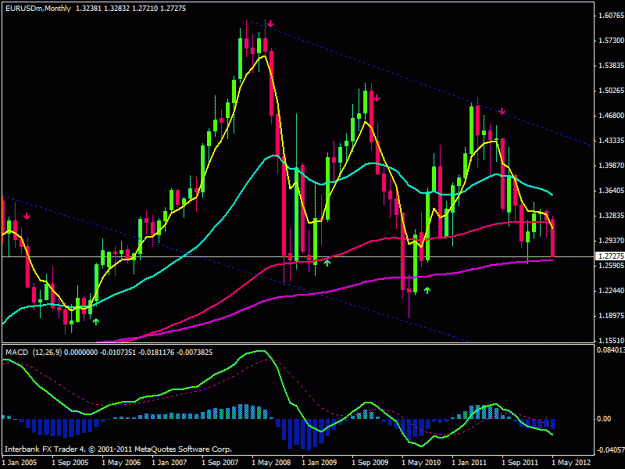Select the 1 Sep 2009 date label
Viewport: 625px width, 469px height.
point(370,463)
